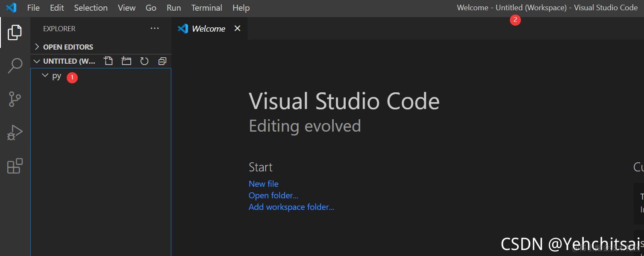Click the Open folder... link

click(x=273, y=195)
